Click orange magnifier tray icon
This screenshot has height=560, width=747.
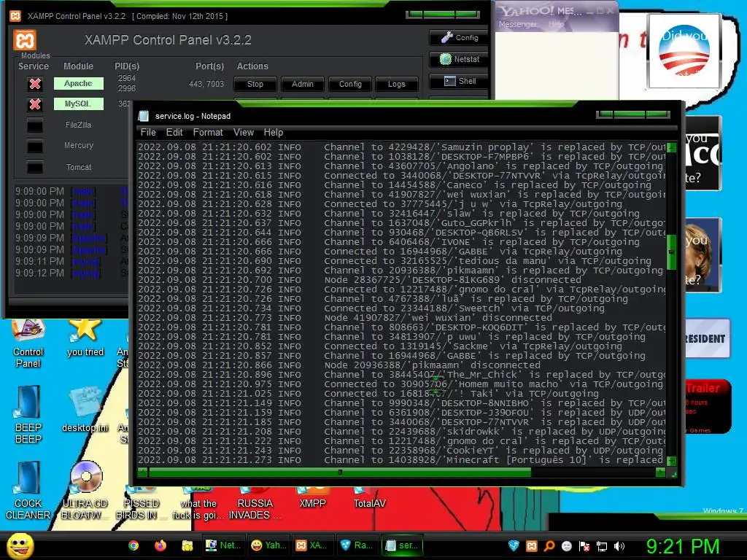coord(549,545)
